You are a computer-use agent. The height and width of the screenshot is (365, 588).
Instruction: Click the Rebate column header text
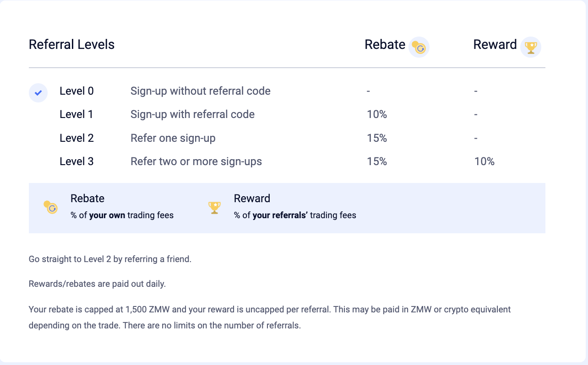[385, 45]
